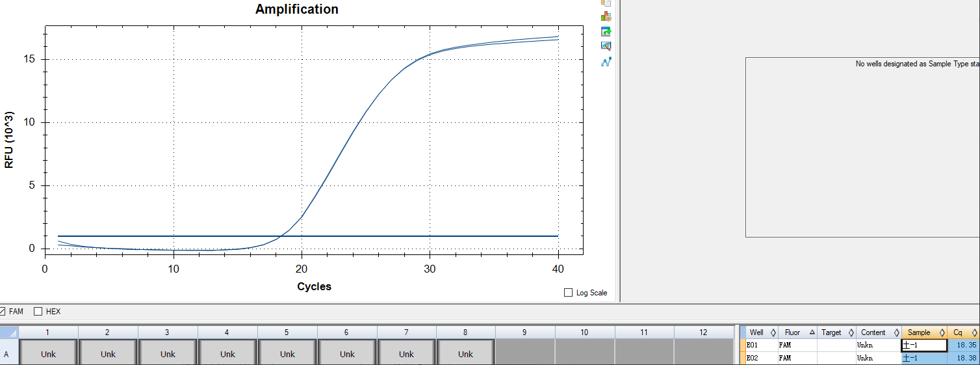Select plate column 6 header

[x=347, y=332]
